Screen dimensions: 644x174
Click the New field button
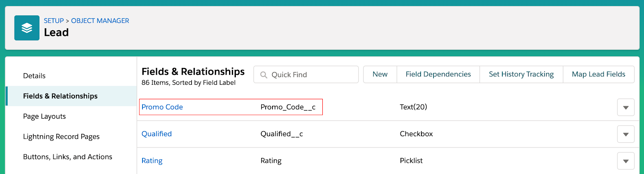(380, 74)
